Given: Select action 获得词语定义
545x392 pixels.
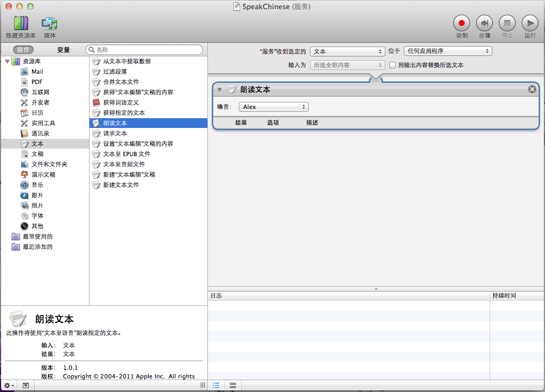Looking at the screenshot, I should click(148, 102).
